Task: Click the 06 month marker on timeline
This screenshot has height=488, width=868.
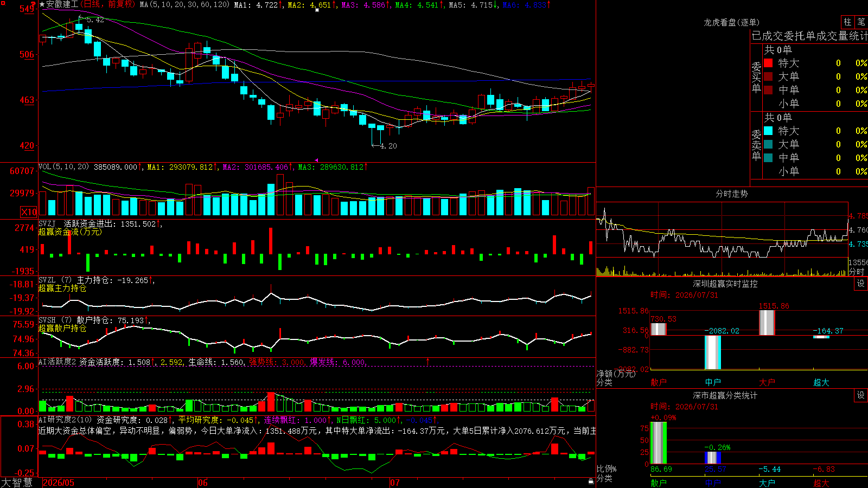Action: (203, 483)
